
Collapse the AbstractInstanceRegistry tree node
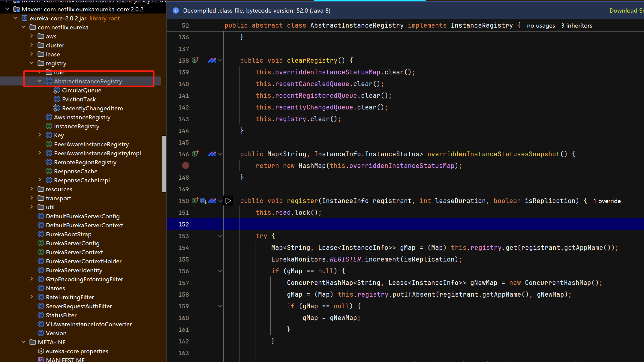(40, 81)
